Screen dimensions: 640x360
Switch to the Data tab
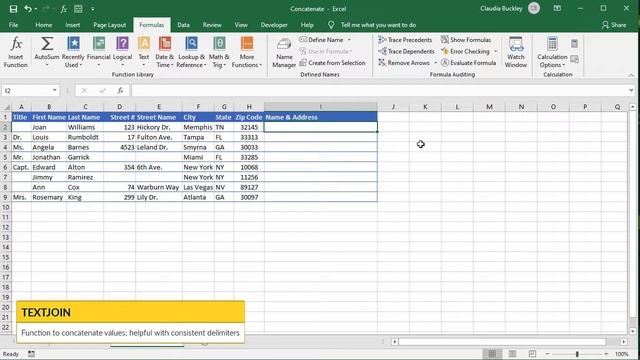point(183,25)
